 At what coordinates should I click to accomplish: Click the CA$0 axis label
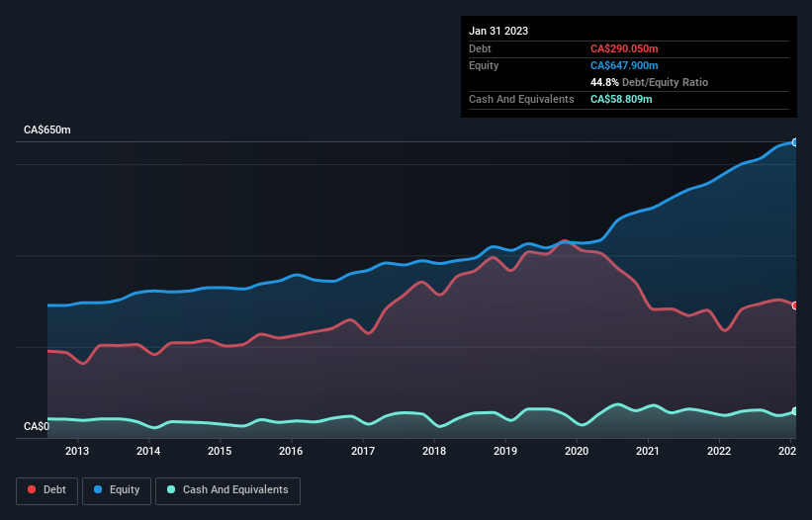37,426
